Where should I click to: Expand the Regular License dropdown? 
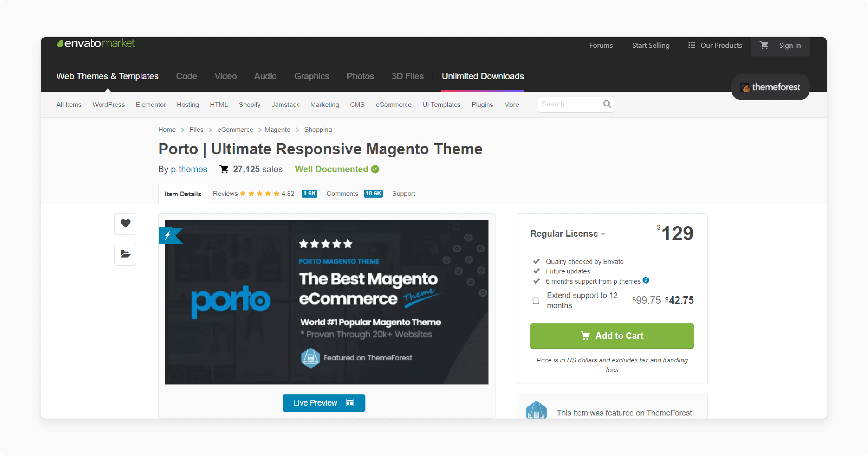click(568, 233)
